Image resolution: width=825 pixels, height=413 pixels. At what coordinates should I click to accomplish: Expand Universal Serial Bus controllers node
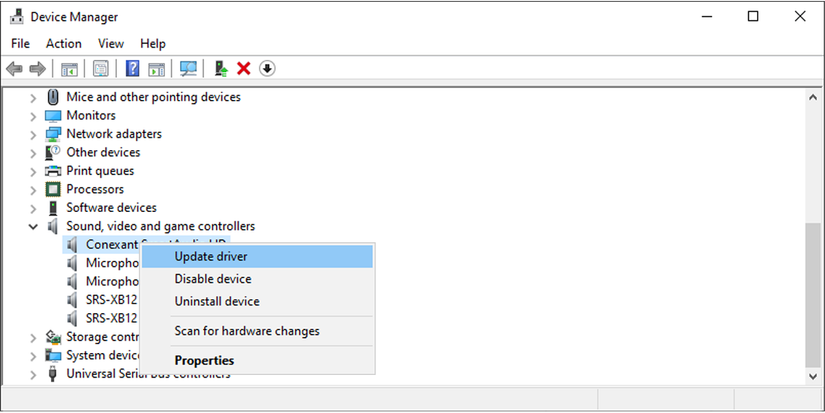[x=33, y=375]
